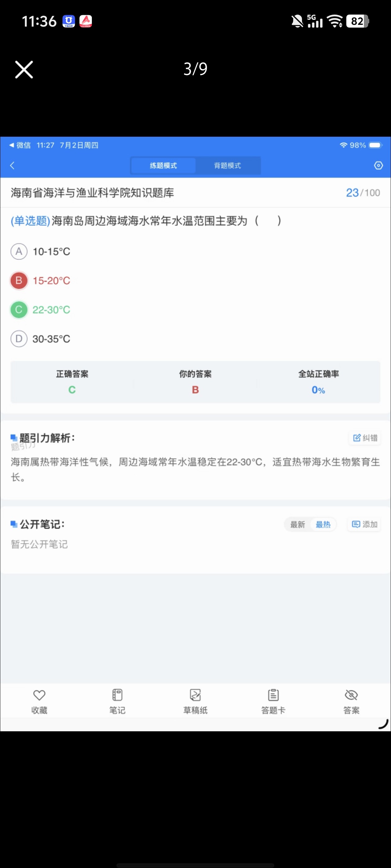Open the settings icon in the blue header

(x=379, y=166)
